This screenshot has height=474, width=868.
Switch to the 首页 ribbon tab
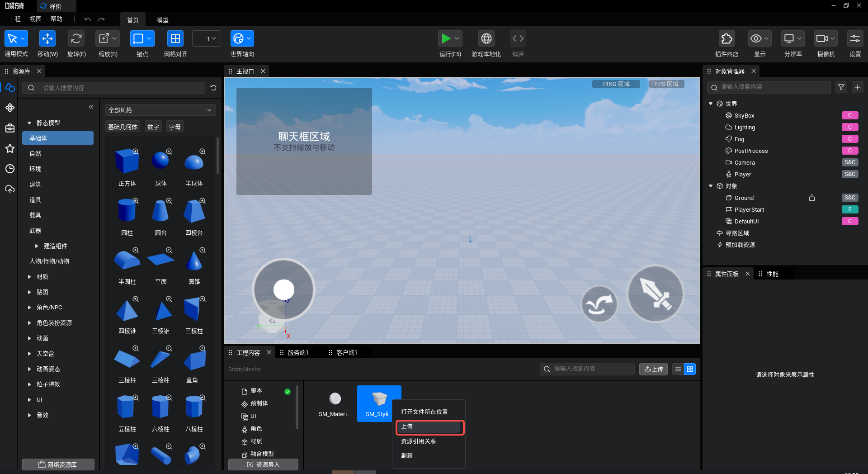(x=133, y=20)
